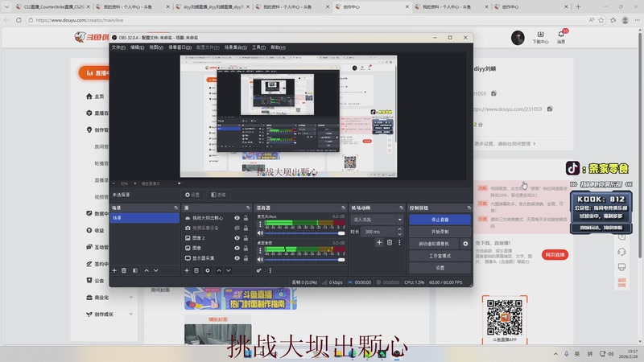This screenshot has width=644, height=362.
Task: Copy the douyu.com/231059 URL
Action: [x=550, y=109]
